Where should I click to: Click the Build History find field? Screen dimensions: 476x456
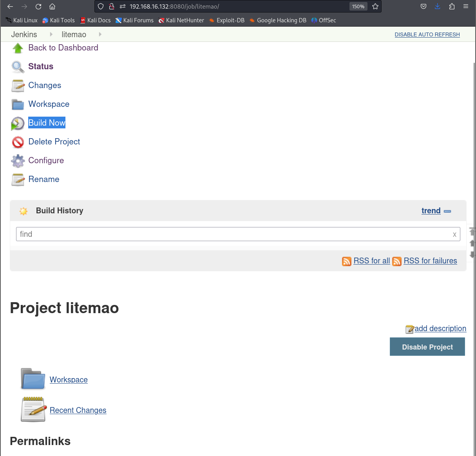coord(238,234)
